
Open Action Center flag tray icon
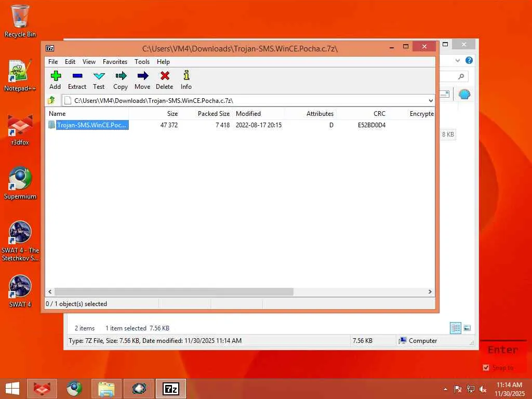point(458,390)
